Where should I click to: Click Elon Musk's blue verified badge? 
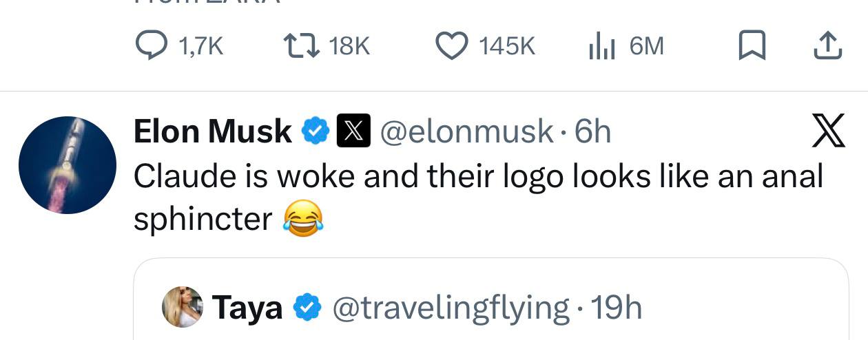pyautogui.click(x=315, y=131)
